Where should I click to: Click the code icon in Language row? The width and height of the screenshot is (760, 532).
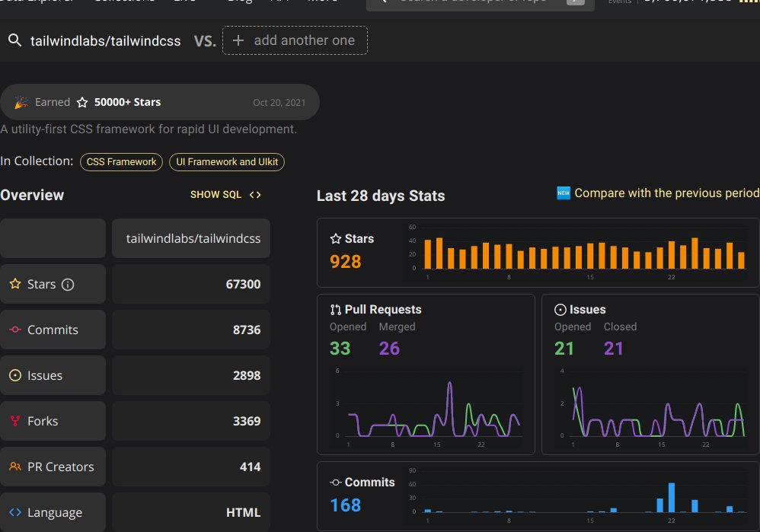pyautogui.click(x=15, y=512)
